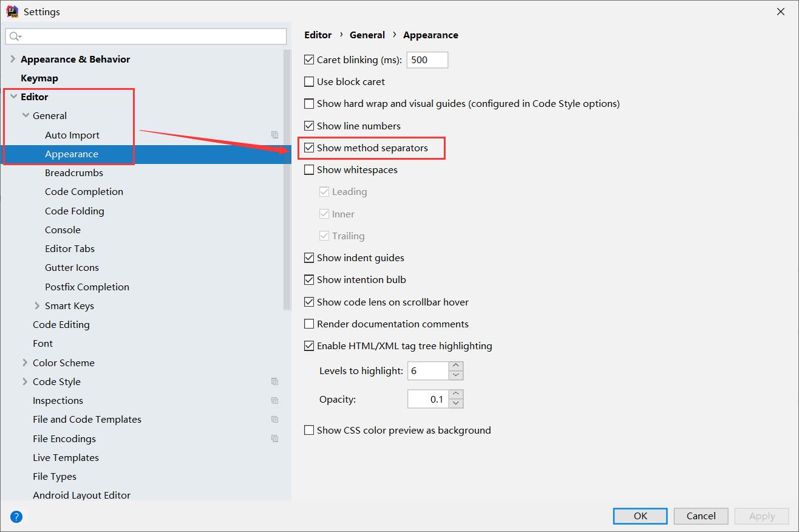Toggle Enable HTML/XML tag tree highlighting
Screen dimensions: 799x532
click(309, 346)
